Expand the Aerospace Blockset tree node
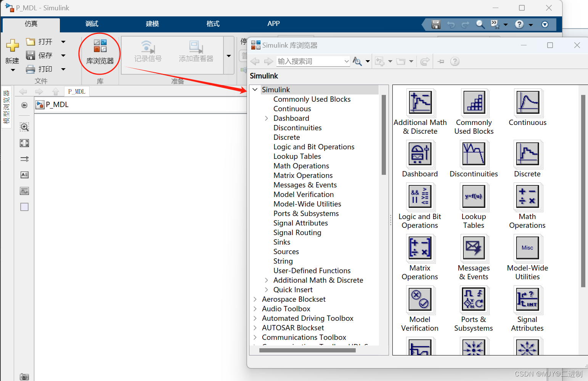Viewport: 588px width, 381px height. [x=255, y=299]
